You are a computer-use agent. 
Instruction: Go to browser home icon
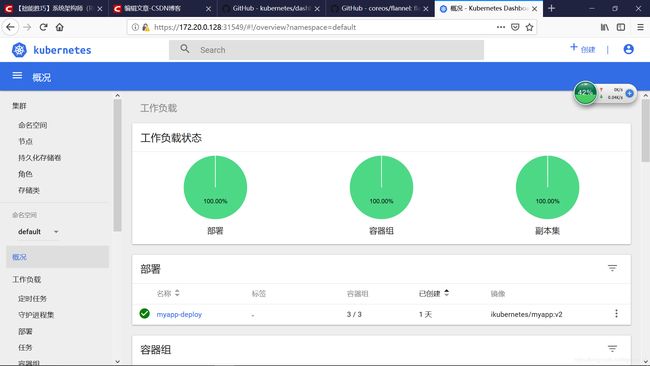point(60,27)
